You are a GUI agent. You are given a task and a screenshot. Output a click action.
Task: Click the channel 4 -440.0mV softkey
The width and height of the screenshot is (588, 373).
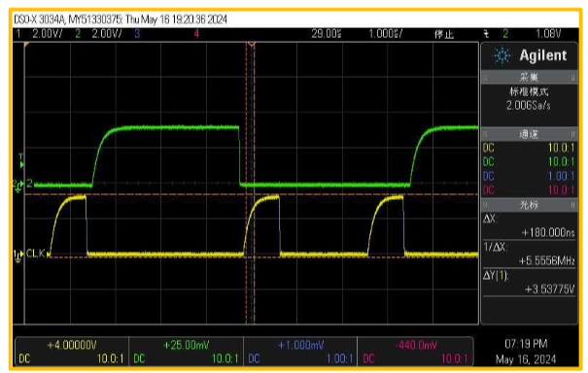416,352
